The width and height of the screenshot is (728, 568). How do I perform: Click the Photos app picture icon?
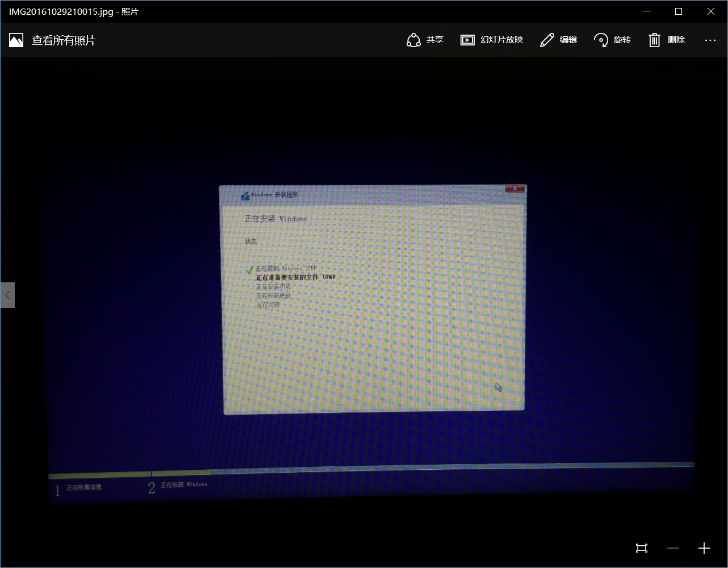(x=16, y=40)
